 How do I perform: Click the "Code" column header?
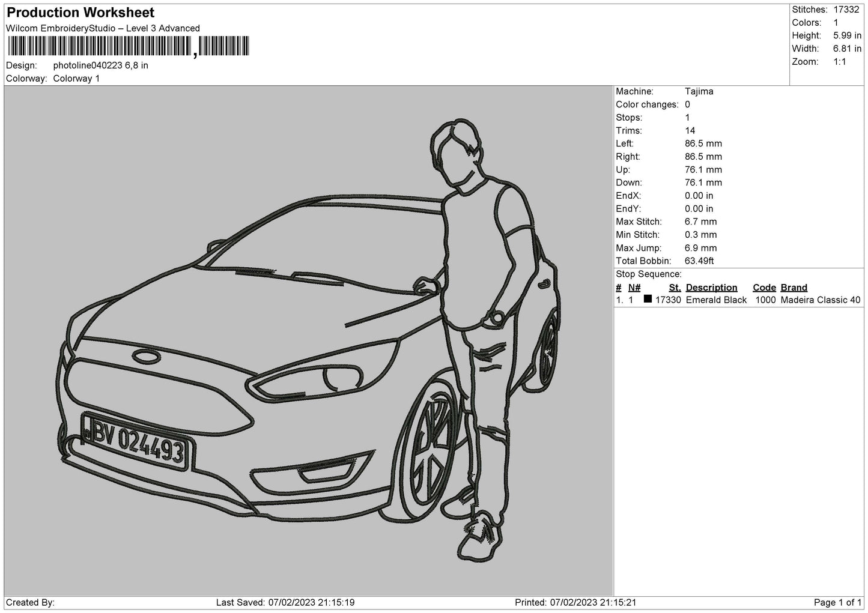pyautogui.click(x=764, y=288)
